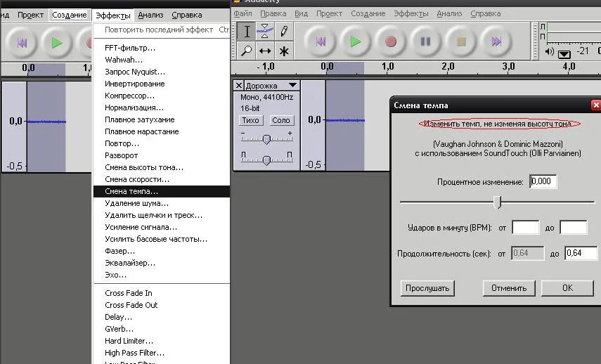
Task: Open Справка menu in right window
Action: (x=486, y=13)
